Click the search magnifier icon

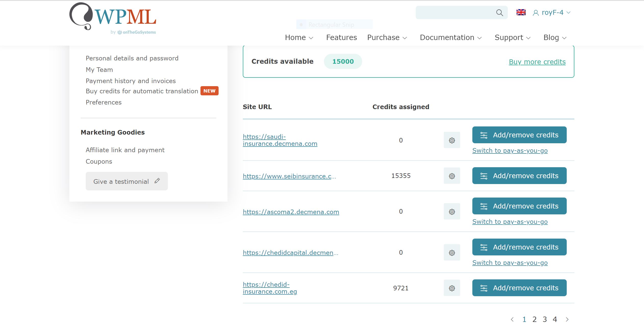499,13
